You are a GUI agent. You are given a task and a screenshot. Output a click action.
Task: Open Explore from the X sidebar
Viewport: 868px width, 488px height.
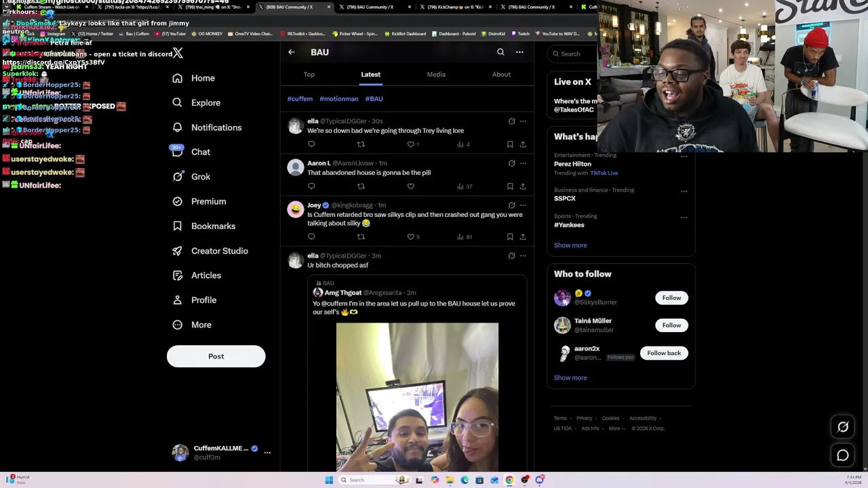pos(196,103)
